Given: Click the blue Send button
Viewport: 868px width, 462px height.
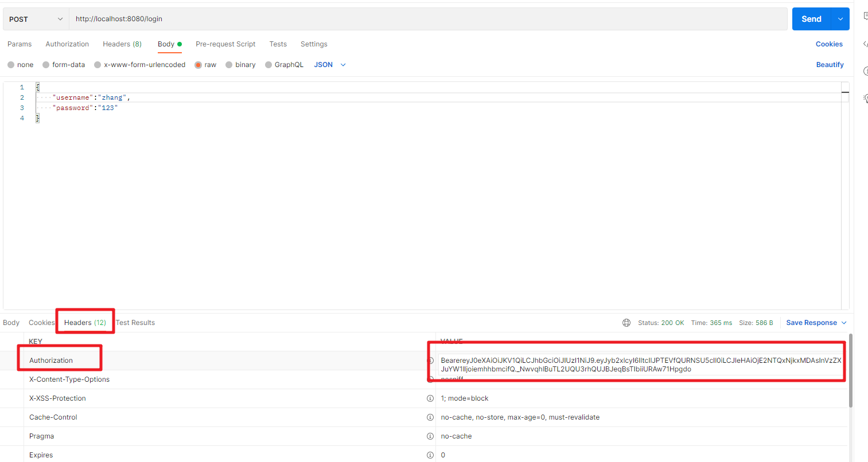Looking at the screenshot, I should point(811,19).
